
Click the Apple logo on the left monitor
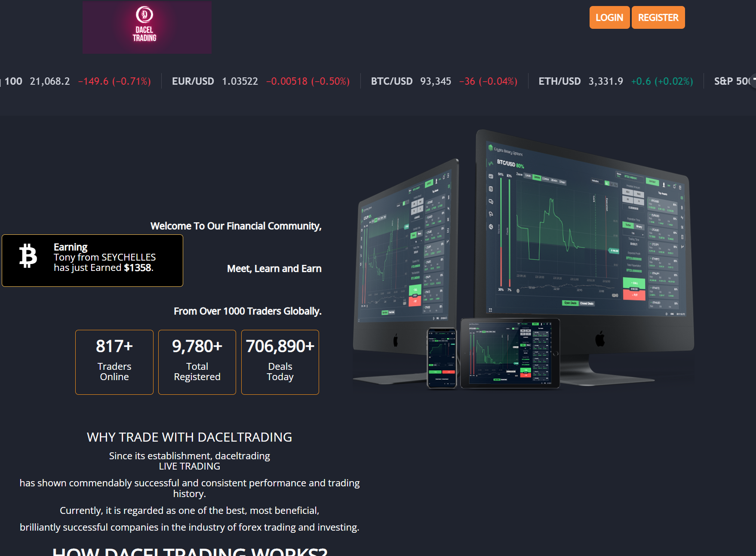(395, 341)
